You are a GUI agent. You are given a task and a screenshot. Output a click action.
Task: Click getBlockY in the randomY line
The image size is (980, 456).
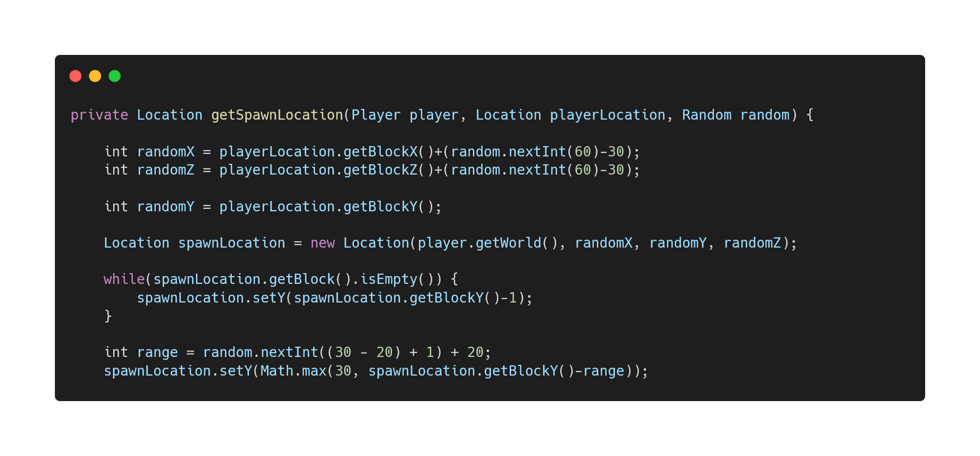click(380, 207)
